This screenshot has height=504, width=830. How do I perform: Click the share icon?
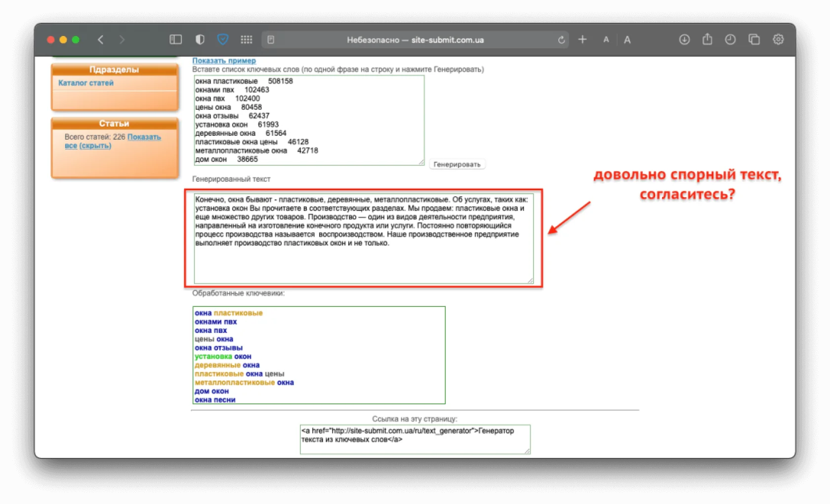point(707,39)
